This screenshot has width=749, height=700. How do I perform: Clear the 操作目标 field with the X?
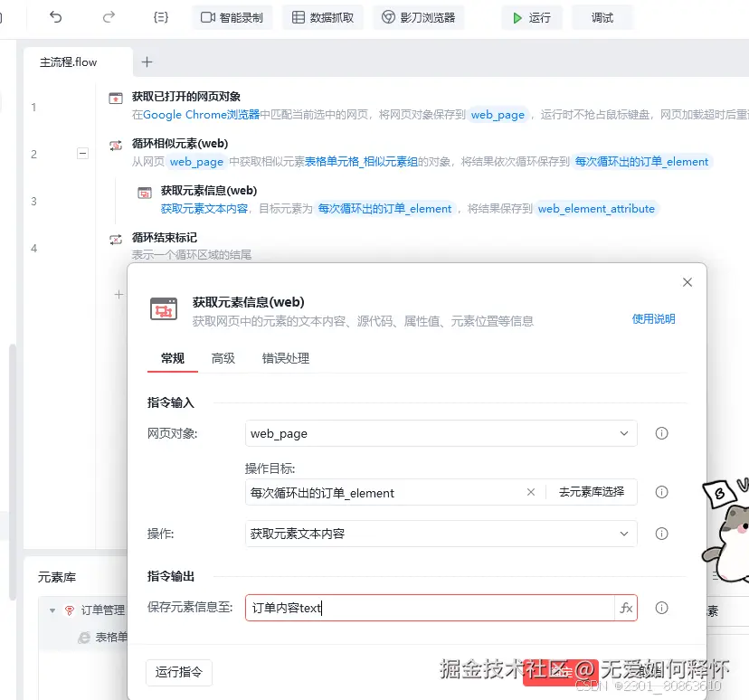click(x=531, y=492)
